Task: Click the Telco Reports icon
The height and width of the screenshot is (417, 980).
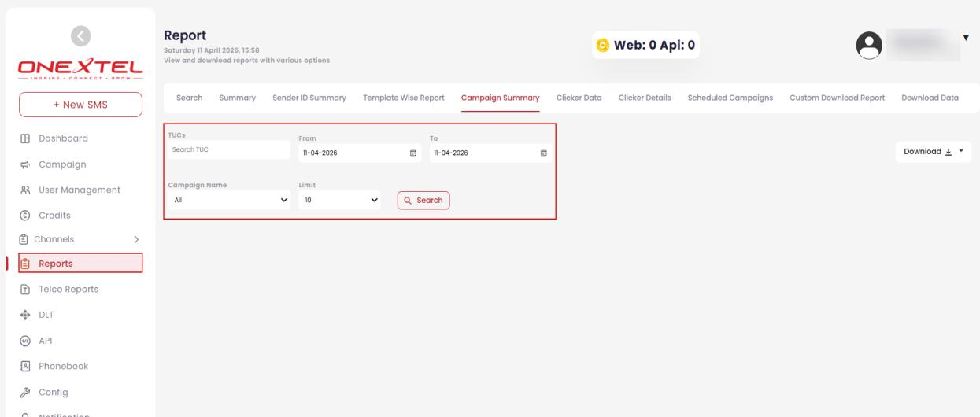Action: coord(24,290)
